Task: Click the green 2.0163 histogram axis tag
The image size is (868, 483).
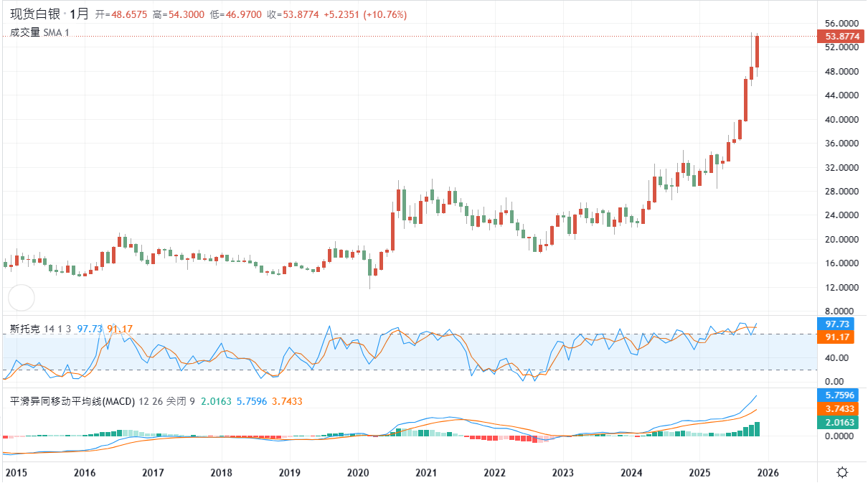Action: pos(839,422)
